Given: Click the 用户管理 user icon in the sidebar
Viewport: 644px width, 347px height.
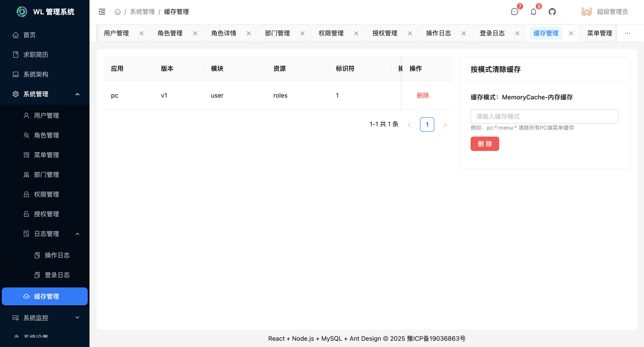Looking at the screenshot, I should [26, 115].
